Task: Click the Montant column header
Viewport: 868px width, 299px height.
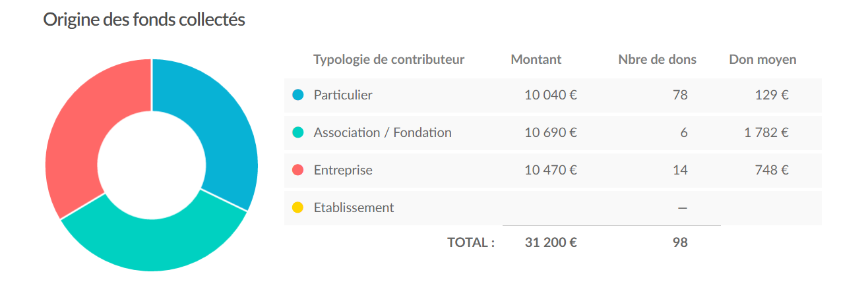Action: (536, 60)
